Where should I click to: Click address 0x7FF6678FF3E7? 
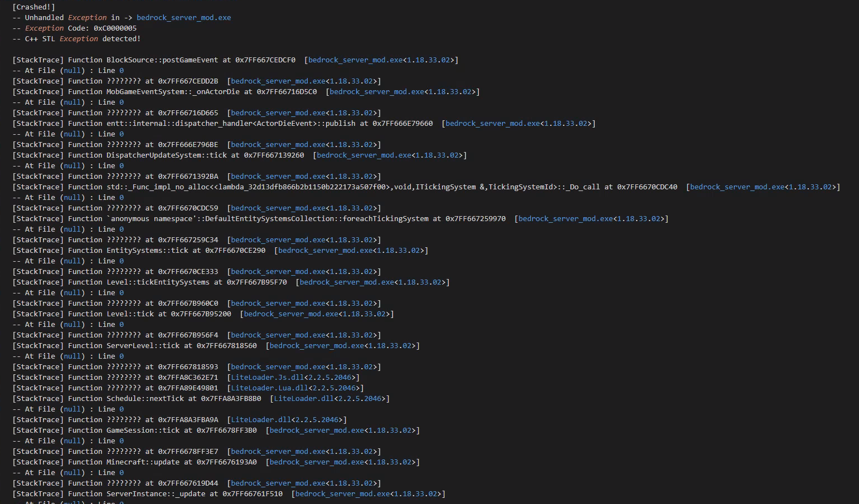(188, 452)
